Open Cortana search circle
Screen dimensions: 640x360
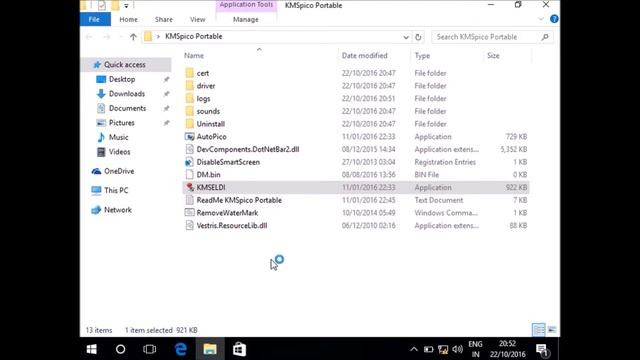120,349
